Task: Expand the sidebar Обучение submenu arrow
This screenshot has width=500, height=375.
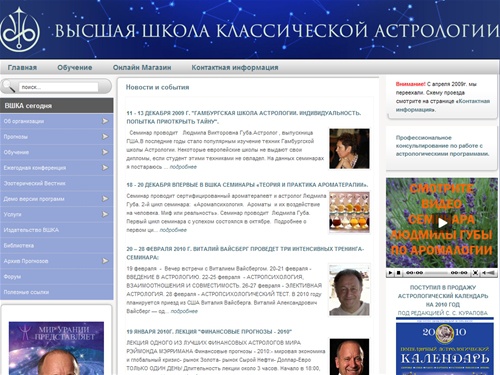Action: point(105,152)
